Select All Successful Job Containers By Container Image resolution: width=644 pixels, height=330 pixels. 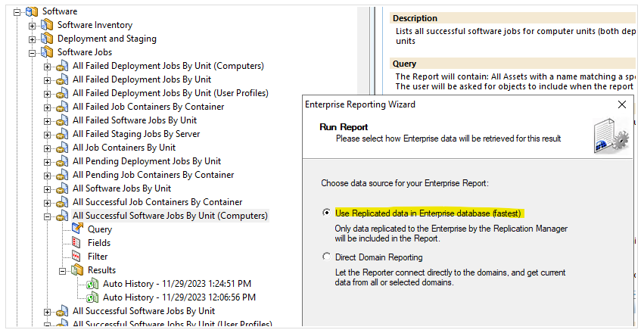(157, 202)
